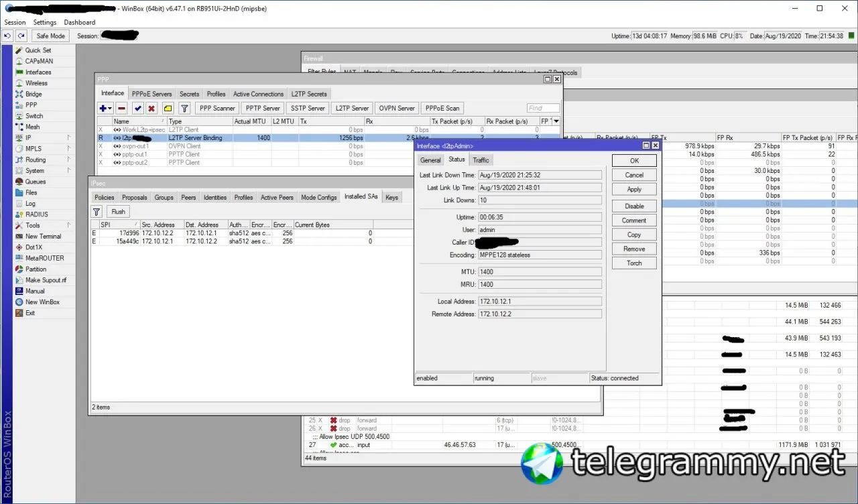Switch to the Secrets tab in PPP
The image size is (858, 504).
point(189,94)
